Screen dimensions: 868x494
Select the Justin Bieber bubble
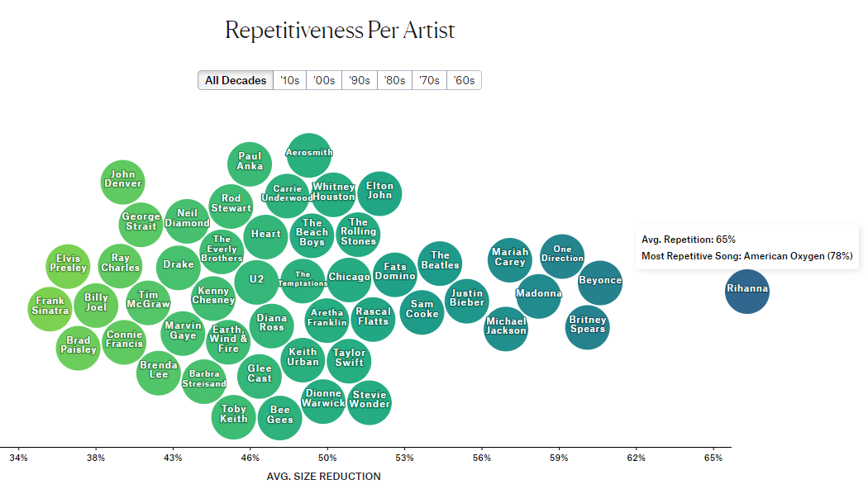[467, 298]
